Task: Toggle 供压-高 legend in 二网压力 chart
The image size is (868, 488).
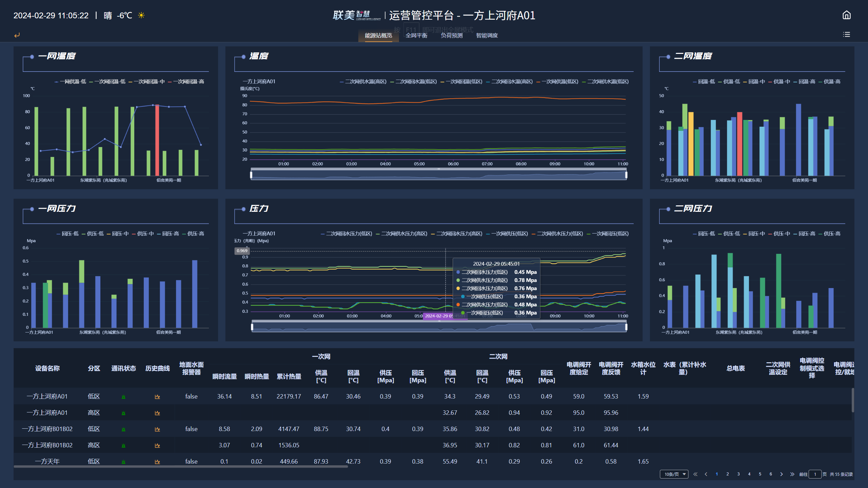Action: tap(829, 234)
